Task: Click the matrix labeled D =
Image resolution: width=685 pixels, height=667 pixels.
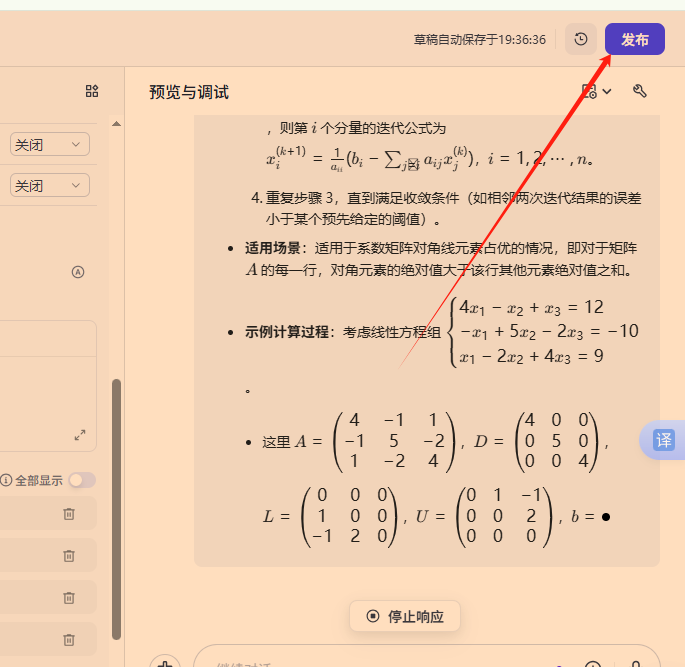Action: click(x=555, y=441)
